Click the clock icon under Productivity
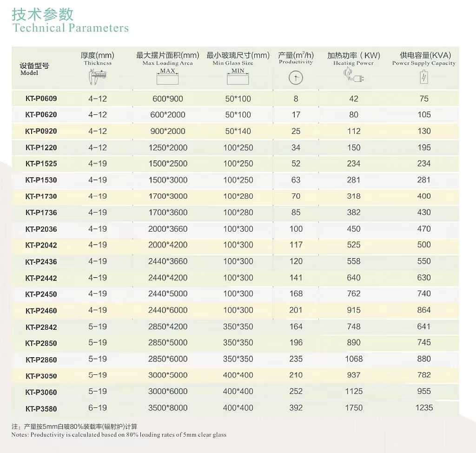This screenshot has height=453, width=476. [296, 78]
